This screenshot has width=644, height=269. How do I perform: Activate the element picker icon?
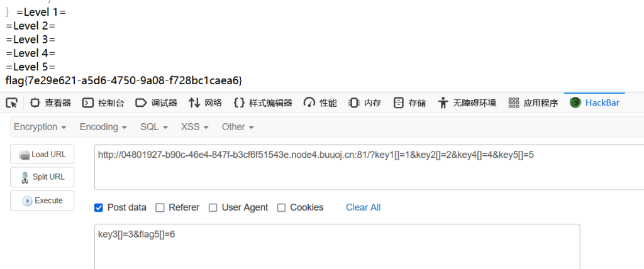[x=11, y=102]
